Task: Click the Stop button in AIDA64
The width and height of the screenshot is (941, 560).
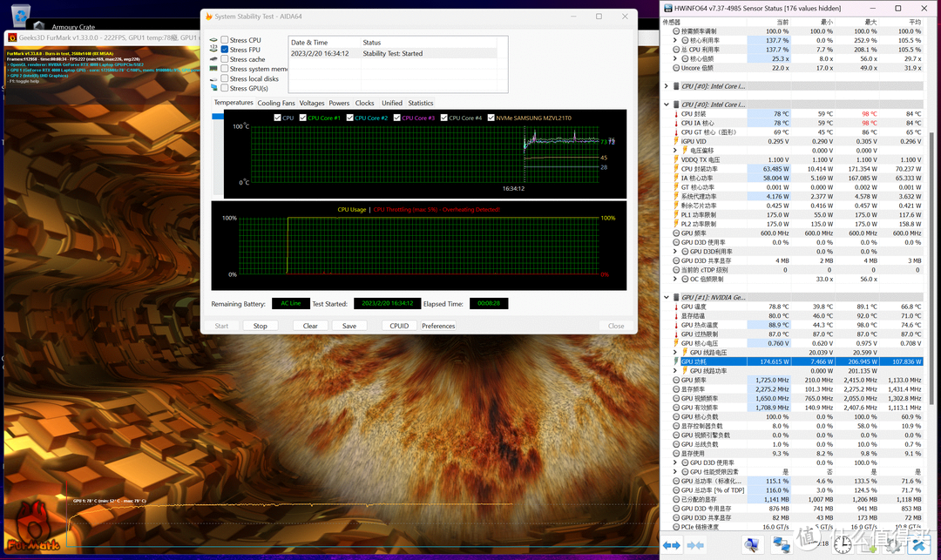Action: tap(260, 326)
